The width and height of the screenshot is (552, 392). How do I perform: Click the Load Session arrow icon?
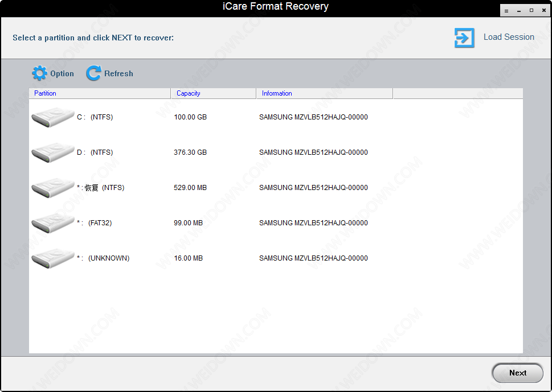coord(464,38)
